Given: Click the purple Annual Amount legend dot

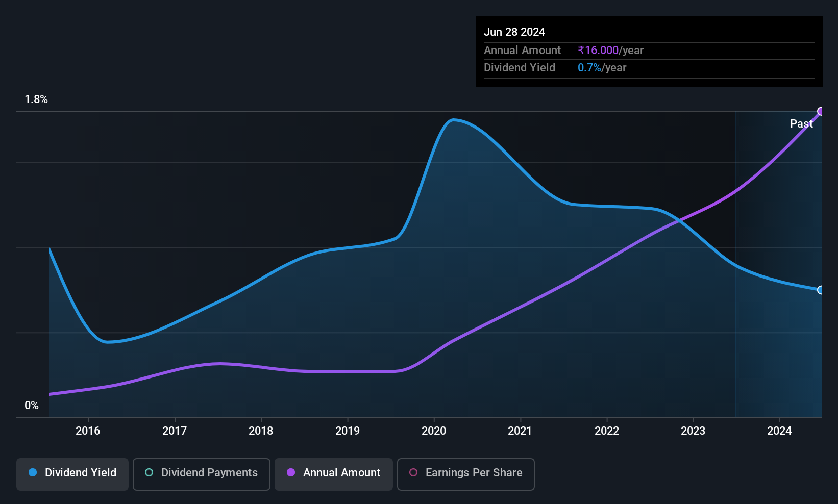Looking at the screenshot, I should click(x=291, y=472).
